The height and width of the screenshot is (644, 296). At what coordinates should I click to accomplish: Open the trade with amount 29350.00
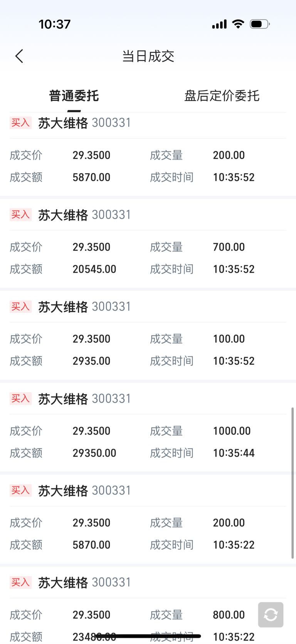[x=148, y=427]
